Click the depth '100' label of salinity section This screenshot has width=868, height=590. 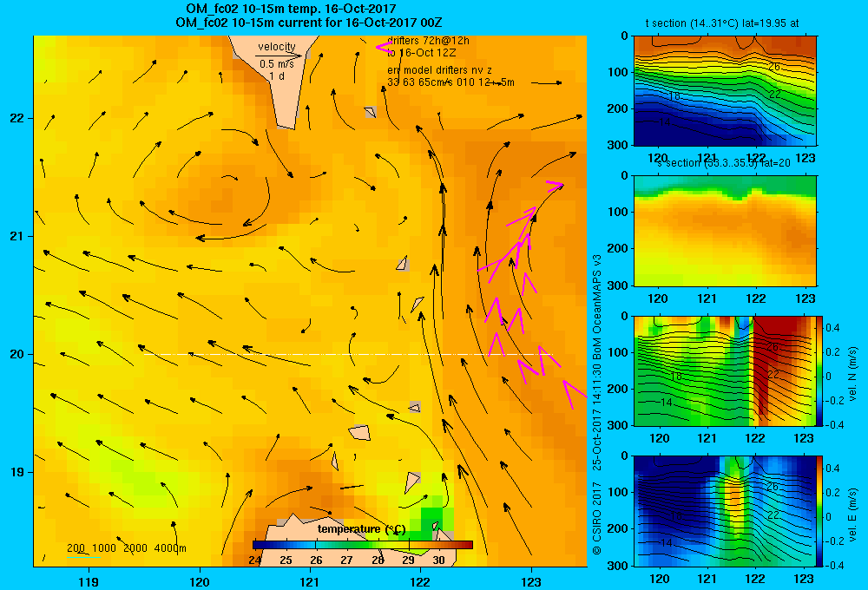click(618, 212)
